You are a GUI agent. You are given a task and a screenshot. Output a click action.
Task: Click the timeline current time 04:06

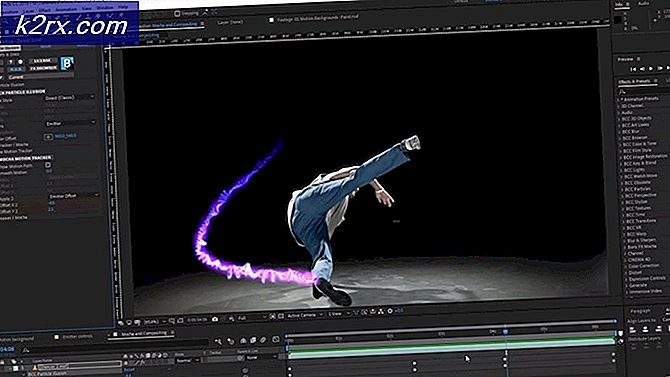point(7,349)
